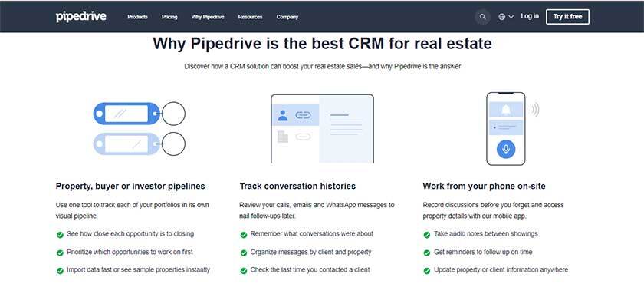Open the Why Pipedrive menu item
644x307 pixels.
click(x=207, y=16)
